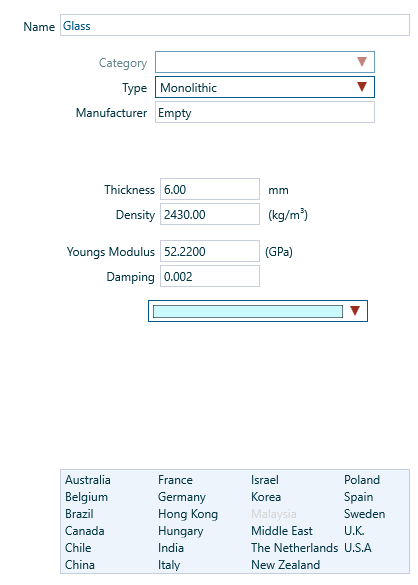Open the Type dropdown showing Monolithic
This screenshot has width=418, height=585.
pos(265,87)
